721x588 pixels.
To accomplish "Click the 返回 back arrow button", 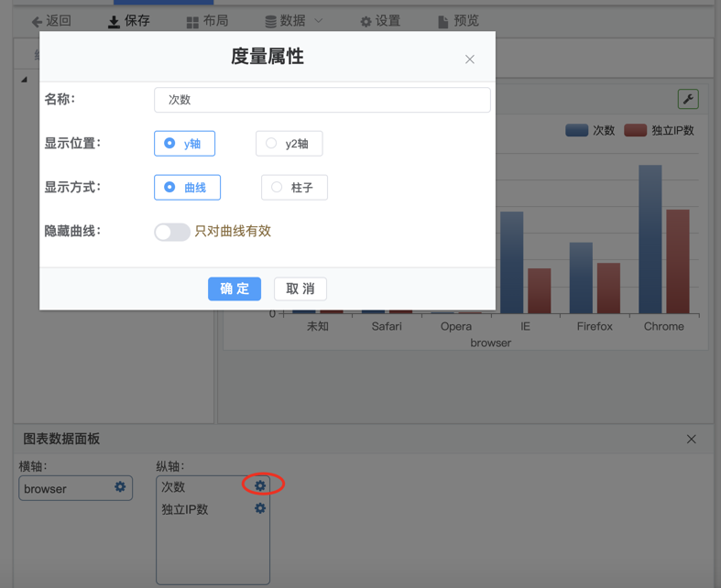I will point(51,21).
